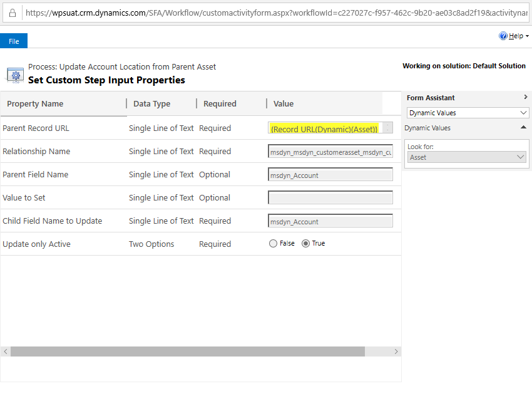The width and height of the screenshot is (532, 401).
Task: Click the Parent Field Name row label
Action: (35, 174)
